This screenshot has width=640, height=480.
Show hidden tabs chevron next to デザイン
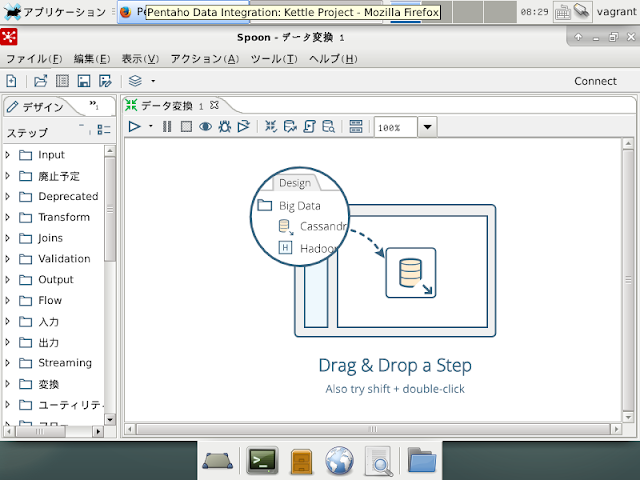click(94, 105)
